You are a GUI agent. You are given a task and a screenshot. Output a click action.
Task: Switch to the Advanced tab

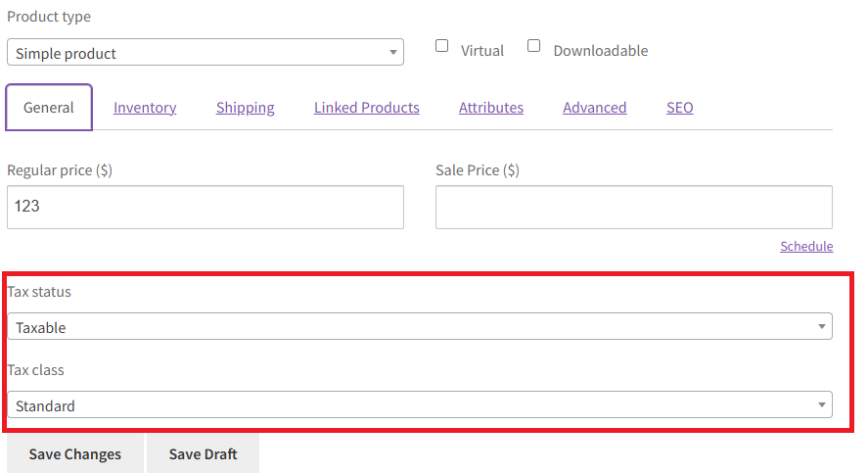595,108
